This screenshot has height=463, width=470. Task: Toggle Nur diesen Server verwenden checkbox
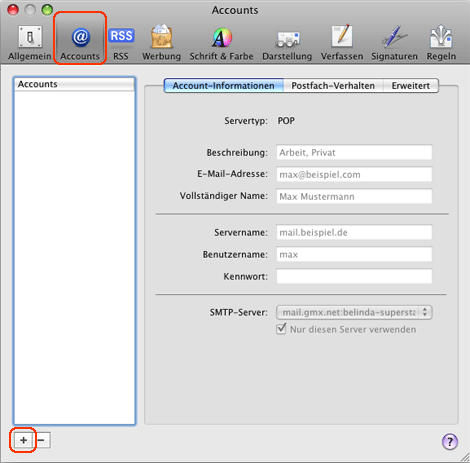281,329
